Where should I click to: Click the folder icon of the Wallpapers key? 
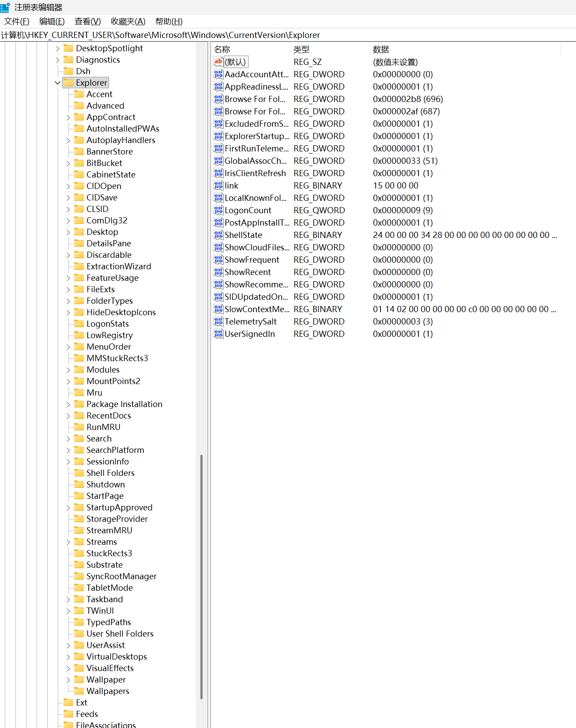pyautogui.click(x=79, y=691)
